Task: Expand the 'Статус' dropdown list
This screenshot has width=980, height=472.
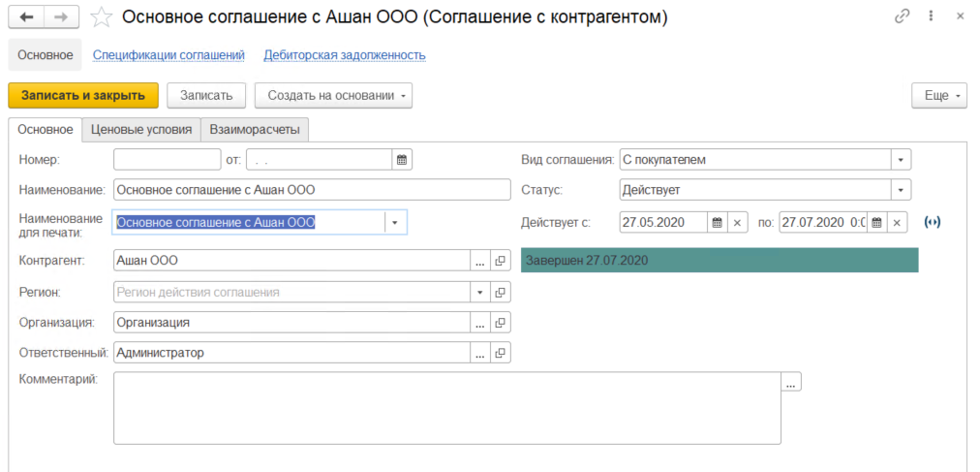Action: tap(901, 190)
